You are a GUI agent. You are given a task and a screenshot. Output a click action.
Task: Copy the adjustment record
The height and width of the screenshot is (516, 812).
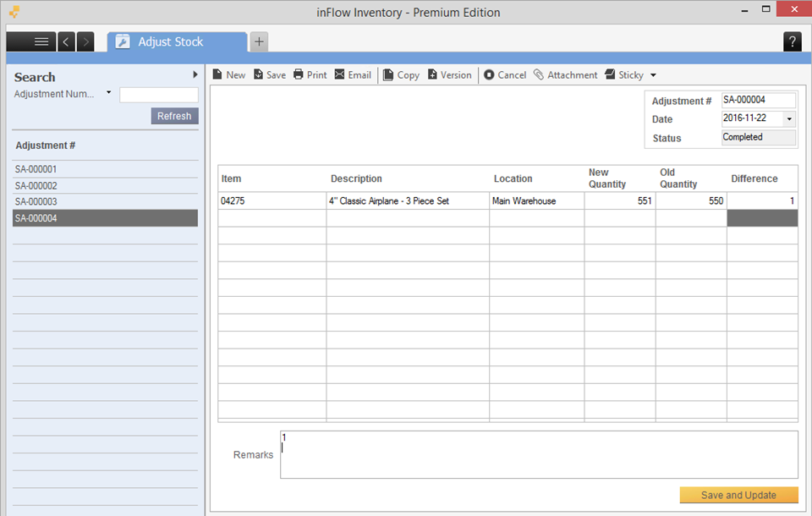[x=401, y=75]
